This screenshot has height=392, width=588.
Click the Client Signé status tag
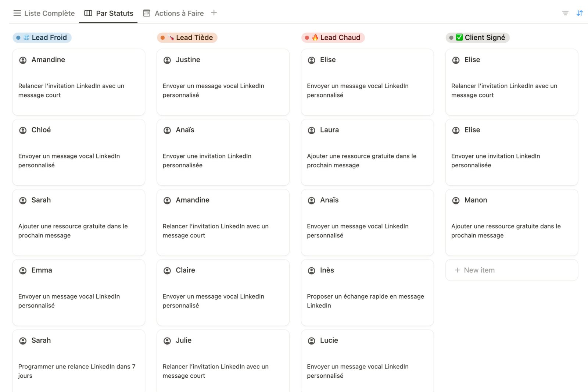click(x=478, y=38)
